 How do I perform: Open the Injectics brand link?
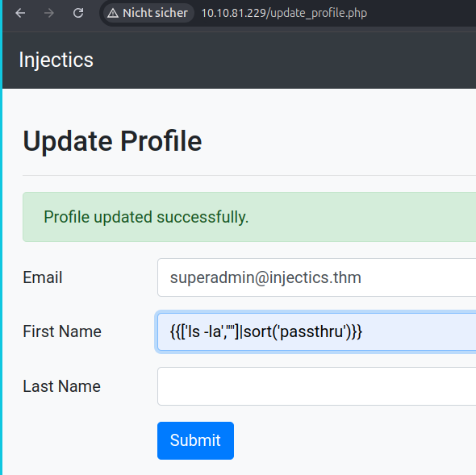pyautogui.click(x=56, y=60)
